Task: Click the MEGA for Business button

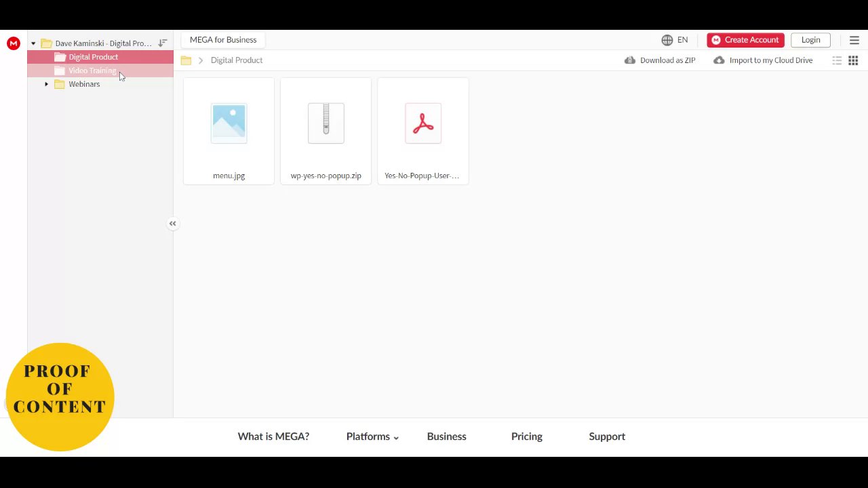Action: click(223, 40)
